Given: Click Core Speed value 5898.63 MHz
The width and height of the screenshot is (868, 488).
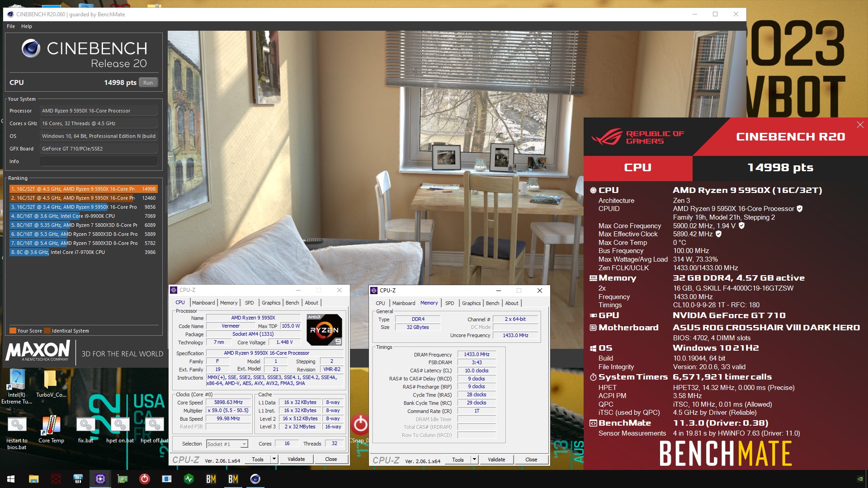Looking at the screenshot, I should tap(228, 403).
